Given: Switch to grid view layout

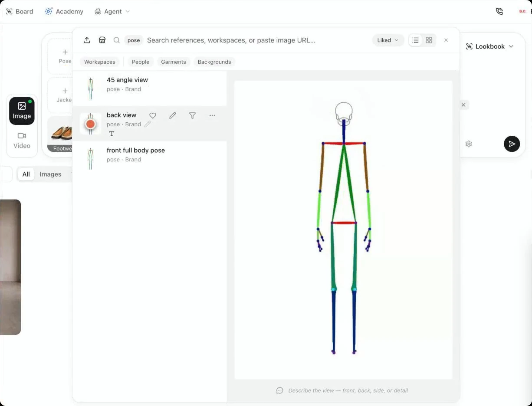Looking at the screenshot, I should click(x=429, y=40).
